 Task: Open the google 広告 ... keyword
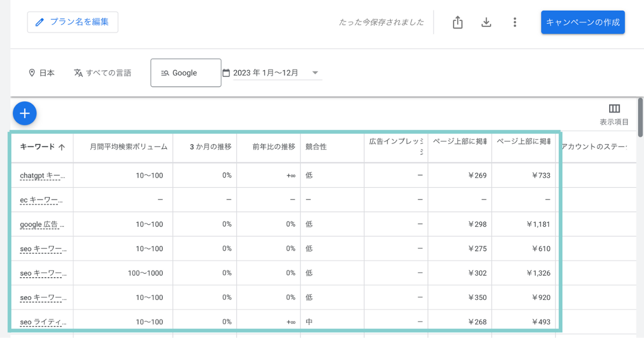[42, 224]
